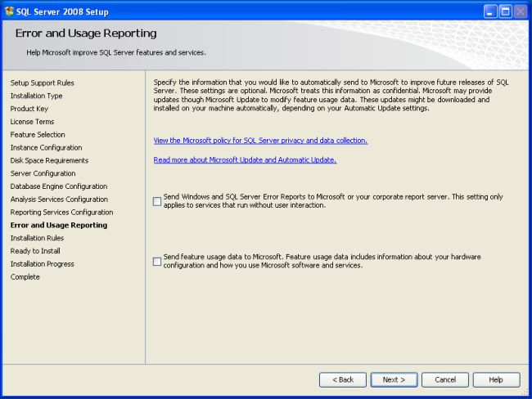Viewport: 532px width, 399px height.
Task: Select Feature Selection step
Action: [38, 135]
